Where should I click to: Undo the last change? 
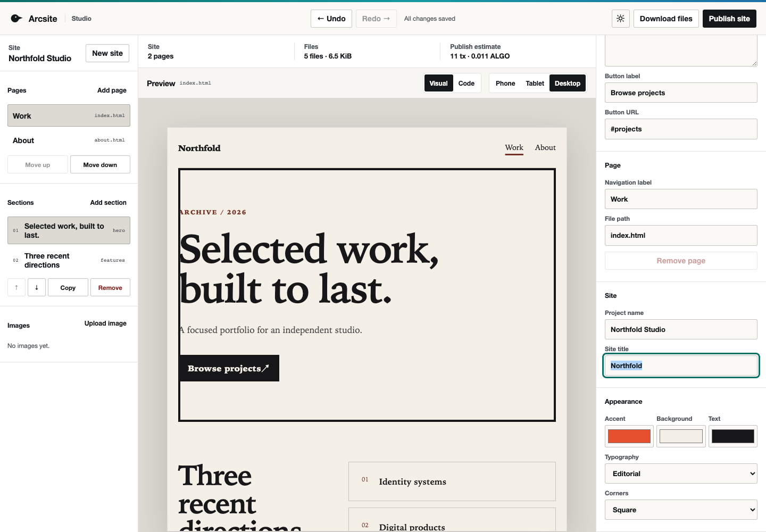click(x=331, y=19)
